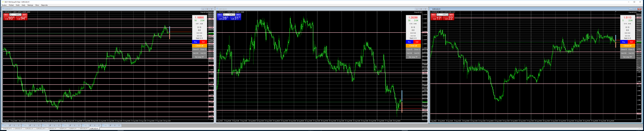Click Close B on EURCAD chart panel
This screenshot has height=131, width=644.
(x=624, y=49)
